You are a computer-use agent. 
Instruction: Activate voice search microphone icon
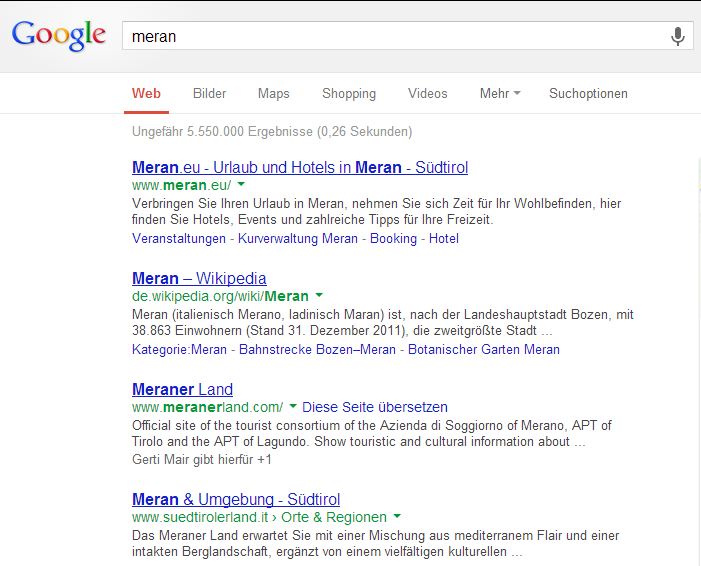point(678,36)
